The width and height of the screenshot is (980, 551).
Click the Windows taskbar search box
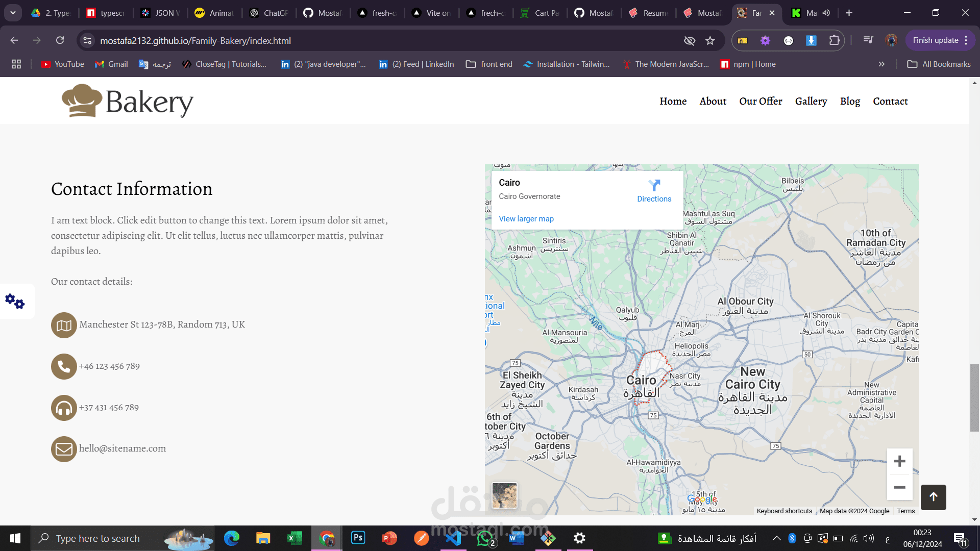98,538
